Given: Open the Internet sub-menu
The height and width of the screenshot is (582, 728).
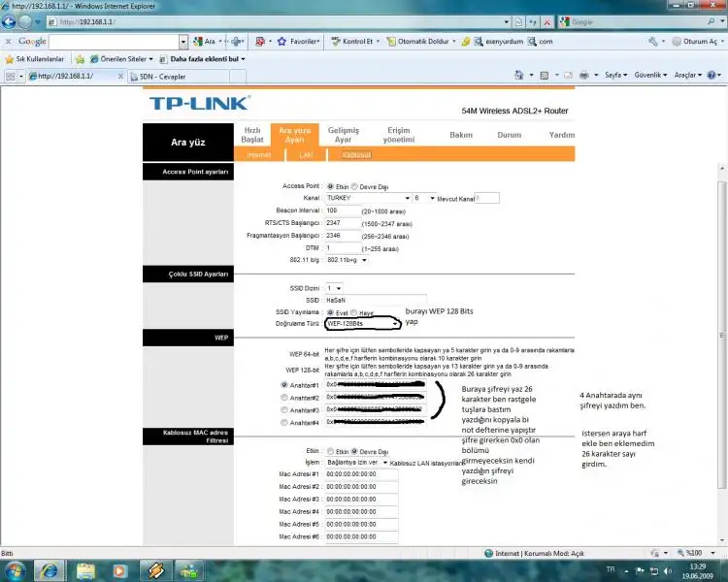Looking at the screenshot, I should pyautogui.click(x=258, y=154).
